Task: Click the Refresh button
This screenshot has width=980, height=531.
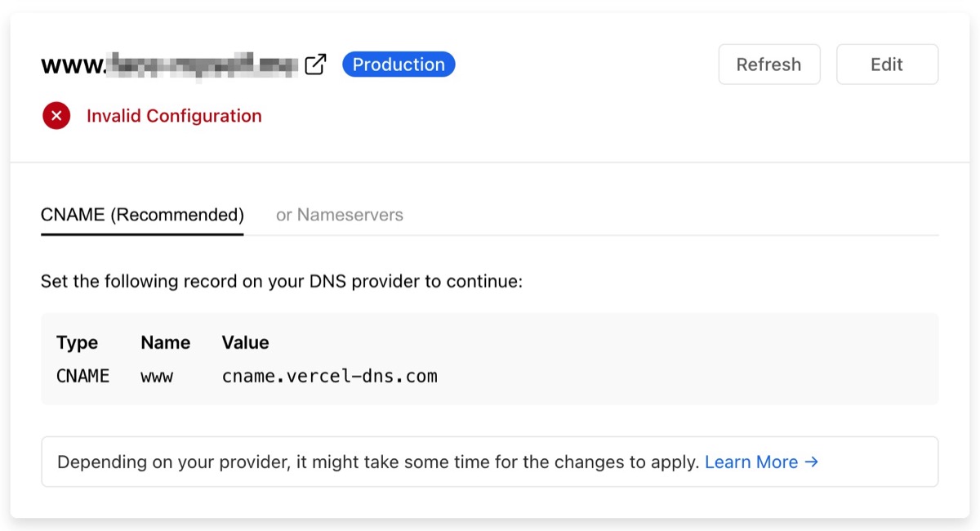Action: 768,64
